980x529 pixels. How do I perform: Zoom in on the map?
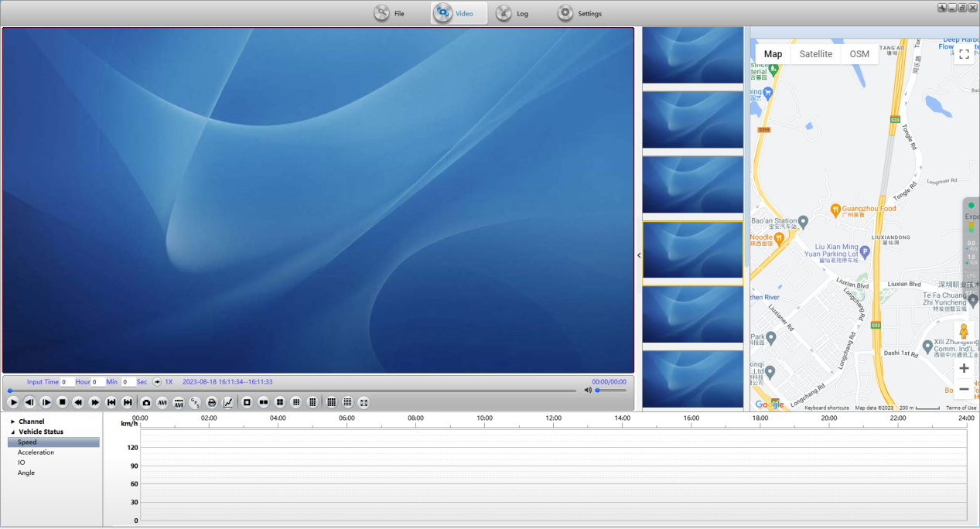964,368
